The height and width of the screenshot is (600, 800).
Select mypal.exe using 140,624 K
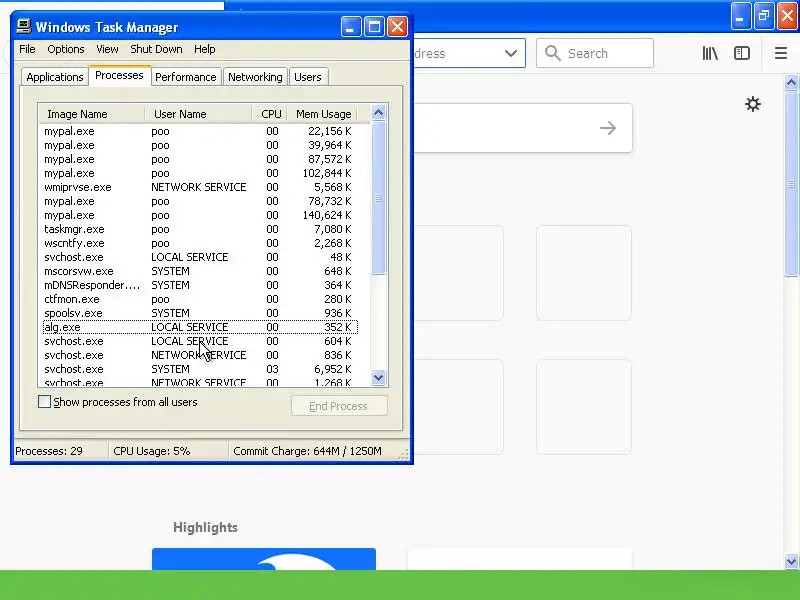[x=201, y=215]
